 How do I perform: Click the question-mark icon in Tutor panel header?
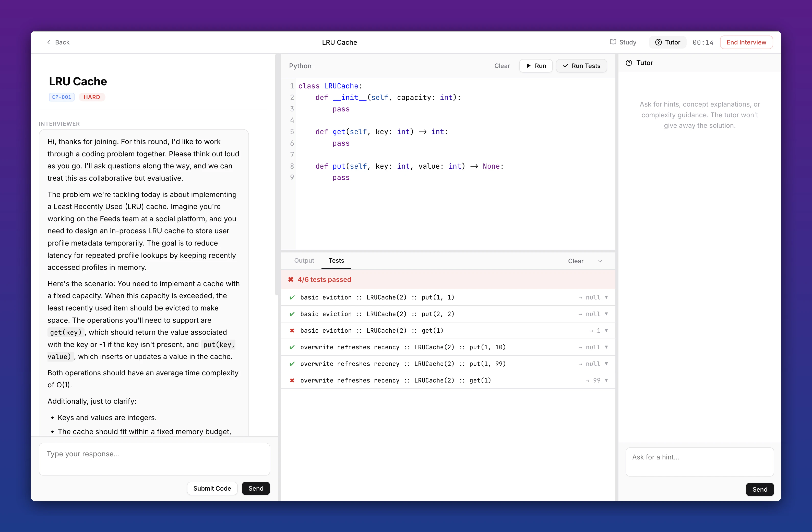tap(629, 63)
